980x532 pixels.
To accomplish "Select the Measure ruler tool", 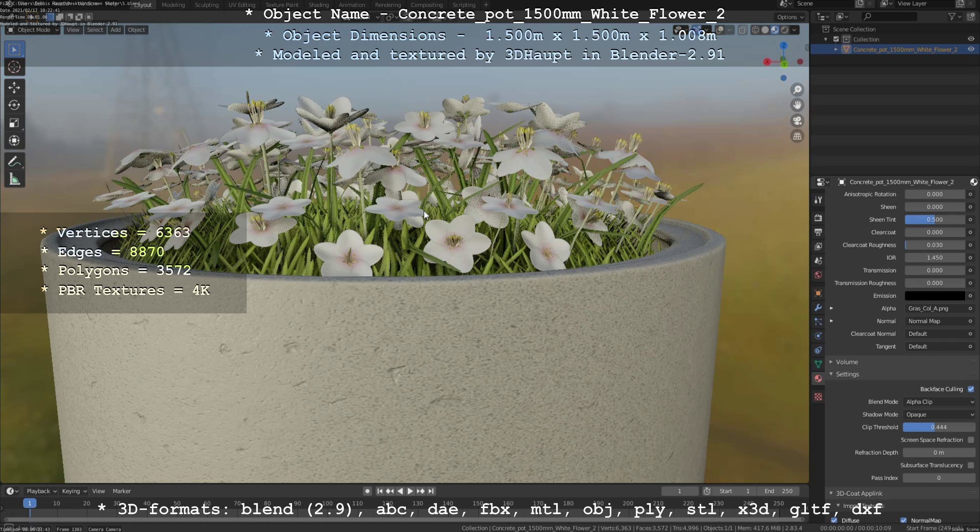I will 15,179.
